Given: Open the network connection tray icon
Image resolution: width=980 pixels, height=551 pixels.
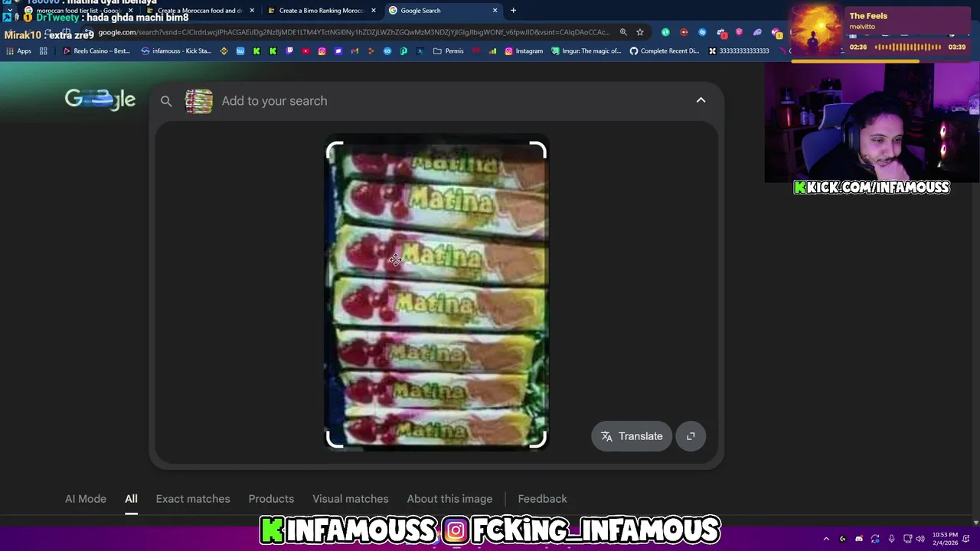Looking at the screenshot, I should [907, 539].
